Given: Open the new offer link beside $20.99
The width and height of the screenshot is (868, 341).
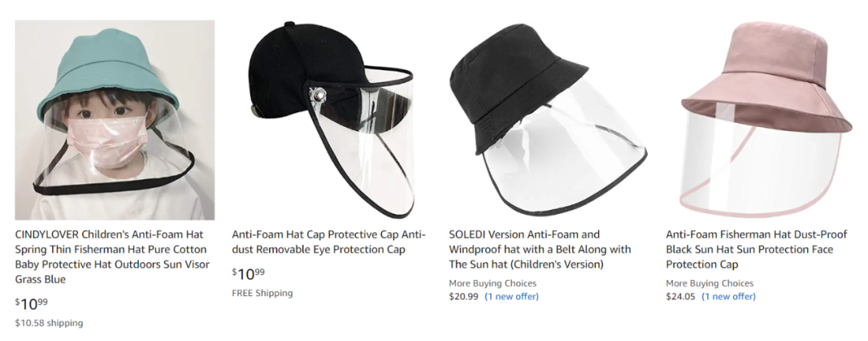Looking at the screenshot, I should (511, 297).
